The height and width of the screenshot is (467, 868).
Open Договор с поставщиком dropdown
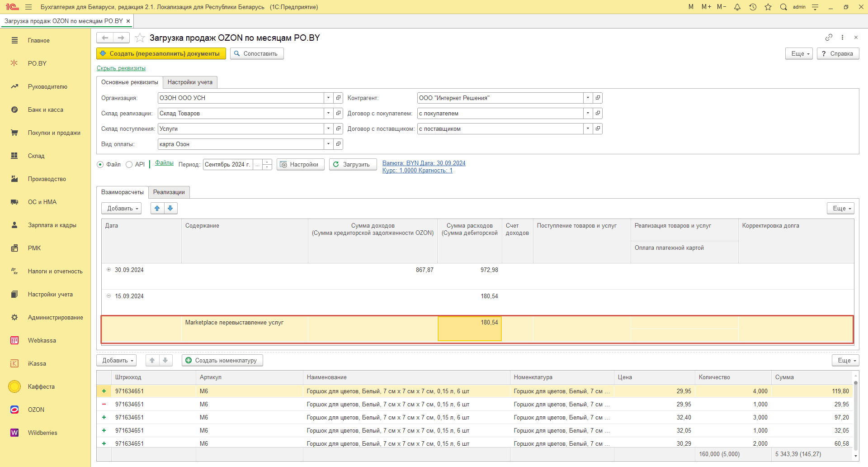[588, 129]
